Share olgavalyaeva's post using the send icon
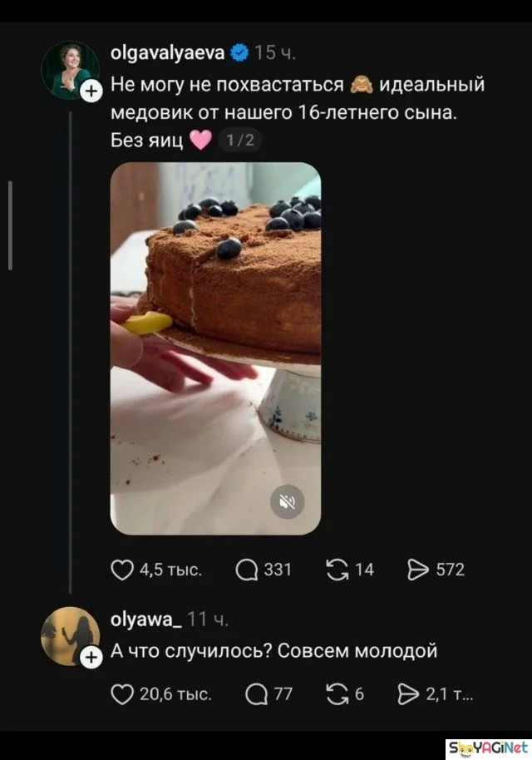 tap(418, 570)
